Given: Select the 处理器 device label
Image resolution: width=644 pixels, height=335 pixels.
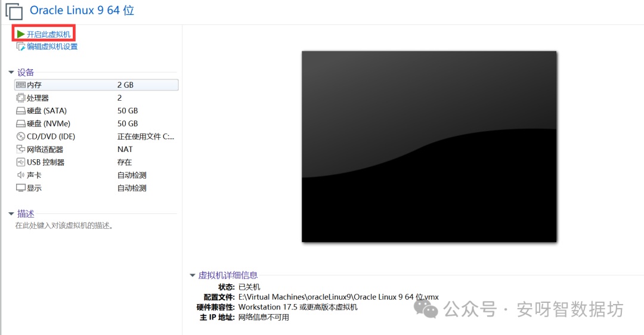Looking at the screenshot, I should click(x=38, y=98).
